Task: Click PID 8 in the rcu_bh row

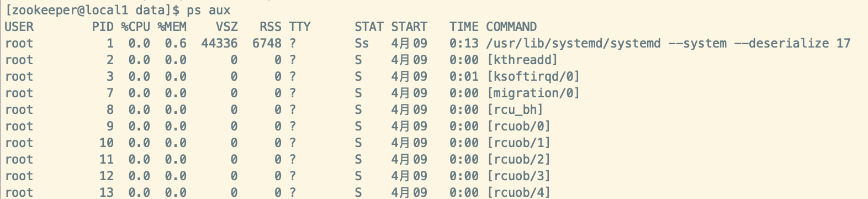Action: pyautogui.click(x=110, y=109)
